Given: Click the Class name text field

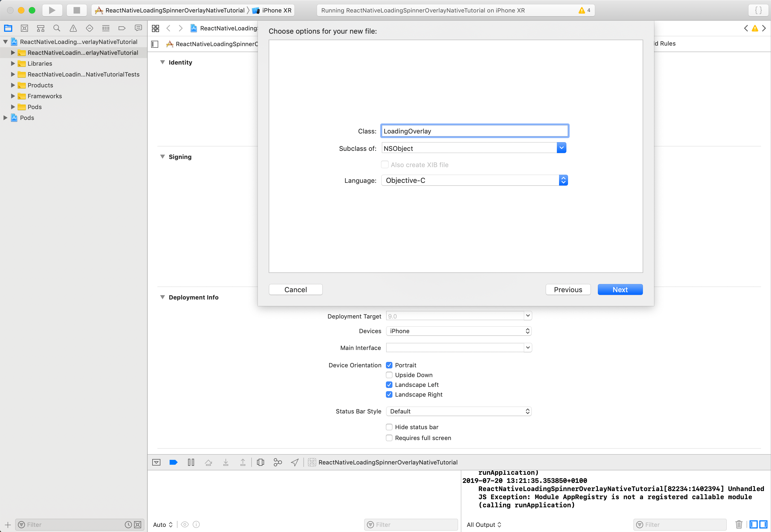Looking at the screenshot, I should [474, 131].
